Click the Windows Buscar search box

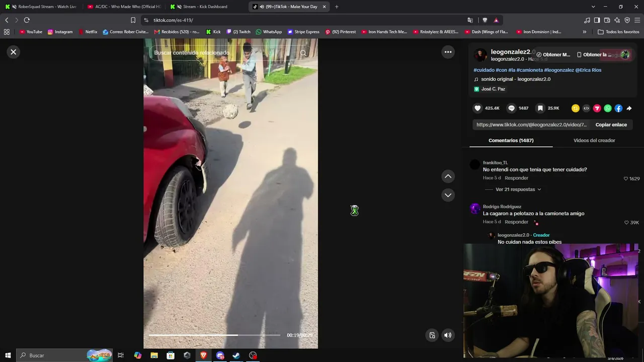pyautogui.click(x=64, y=355)
